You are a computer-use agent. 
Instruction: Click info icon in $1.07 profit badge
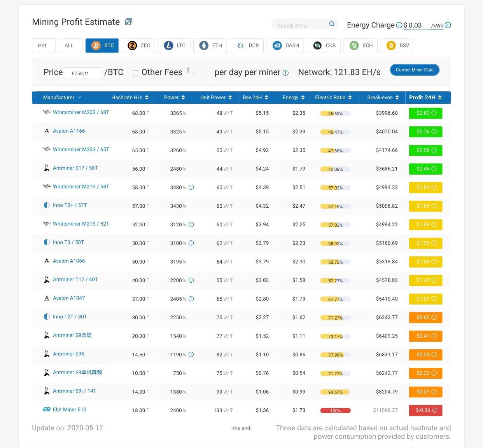click(434, 299)
